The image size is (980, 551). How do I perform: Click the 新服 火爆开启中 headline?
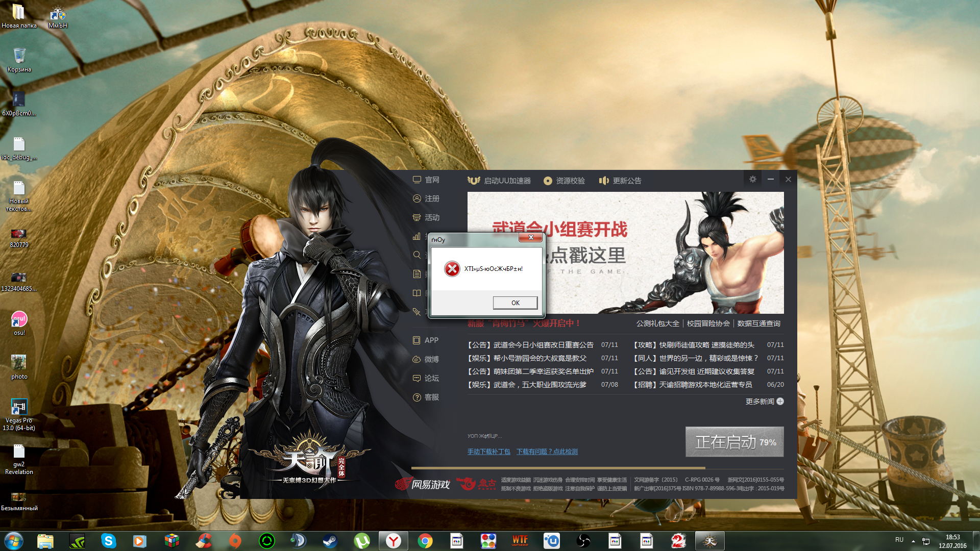point(524,323)
